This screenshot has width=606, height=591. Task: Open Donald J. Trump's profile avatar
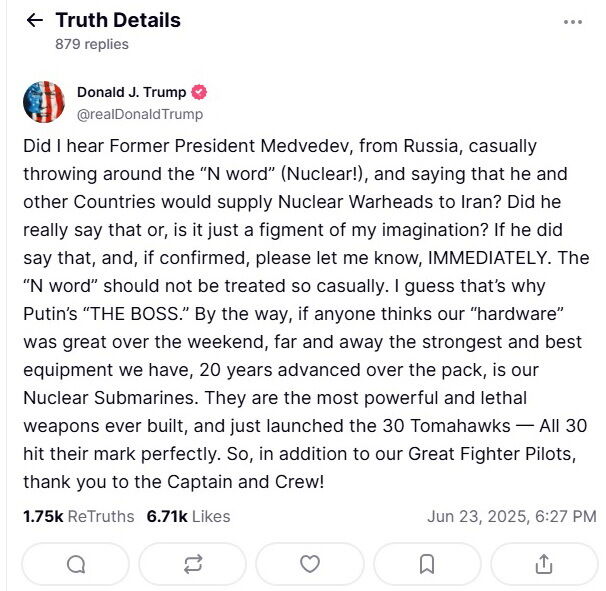point(44,102)
